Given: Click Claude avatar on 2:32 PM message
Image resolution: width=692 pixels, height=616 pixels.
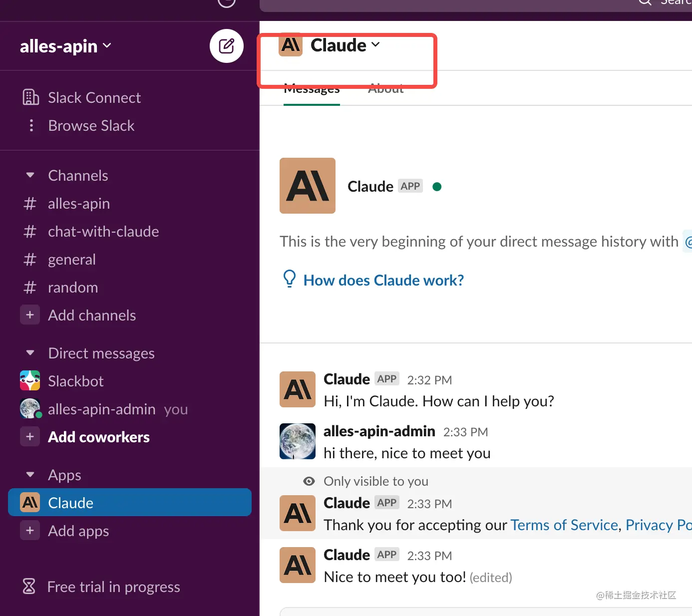Looking at the screenshot, I should 298,389.
